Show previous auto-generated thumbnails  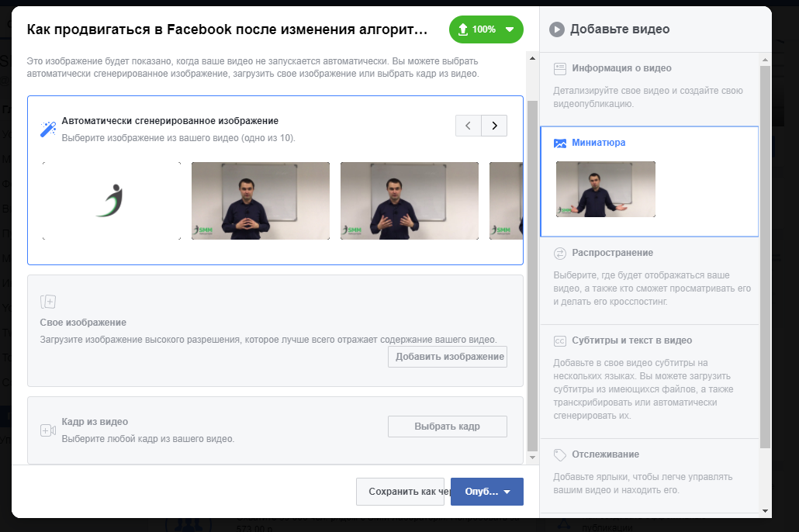pos(468,126)
